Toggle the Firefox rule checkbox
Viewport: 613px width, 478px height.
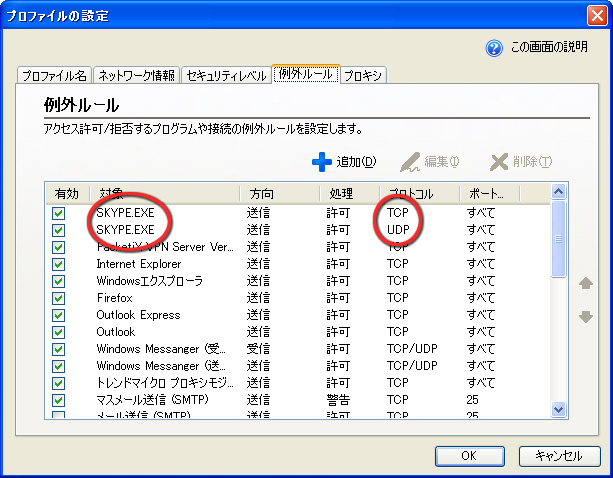point(58,298)
